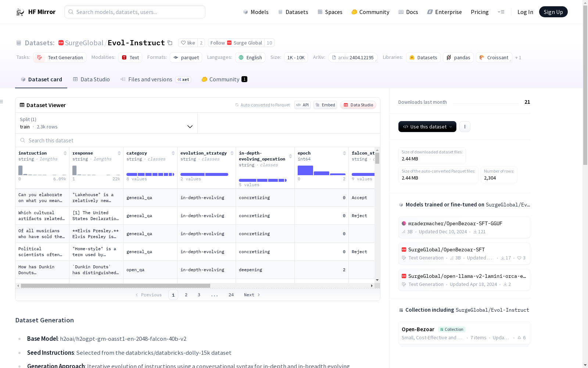Expand the navbar overflow menu icon
Image resolution: width=588 pixels, height=368 pixels.
coord(501,12)
